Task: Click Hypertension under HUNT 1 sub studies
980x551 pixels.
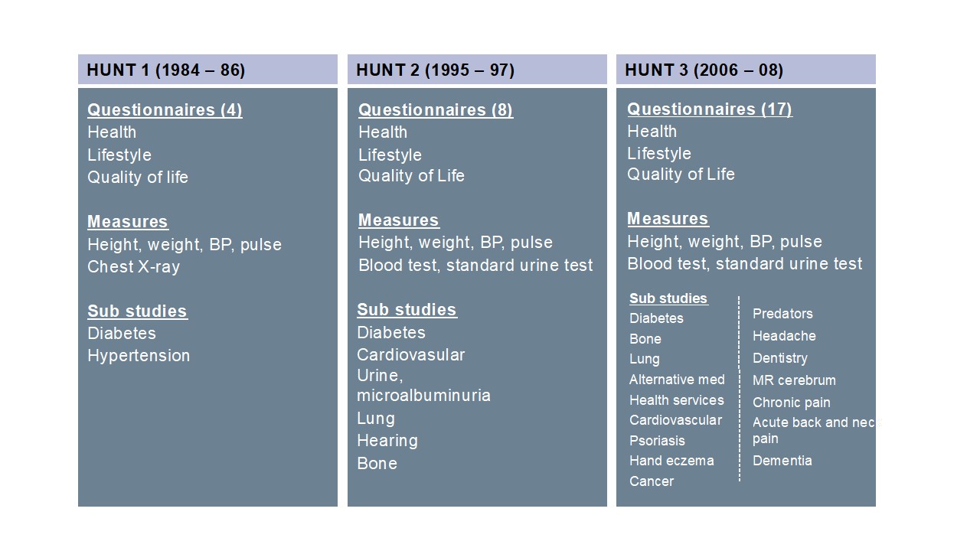Action: pos(139,356)
